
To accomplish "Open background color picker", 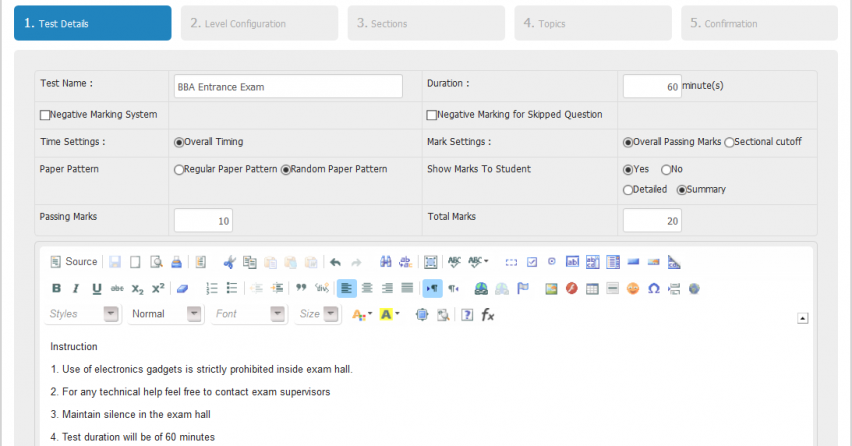I will coord(390,315).
